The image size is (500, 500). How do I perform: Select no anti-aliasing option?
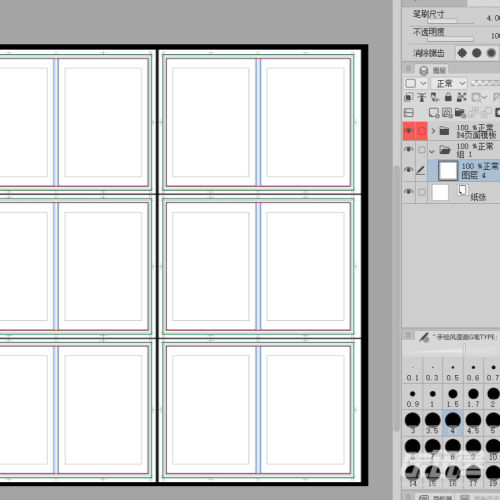pyautogui.click(x=462, y=53)
